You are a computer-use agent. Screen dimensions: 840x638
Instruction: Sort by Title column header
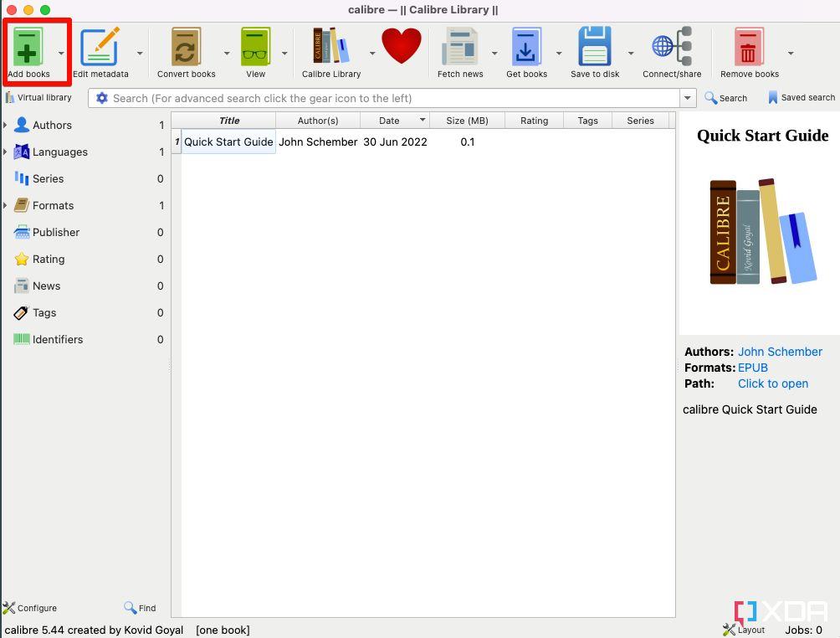pyautogui.click(x=228, y=121)
